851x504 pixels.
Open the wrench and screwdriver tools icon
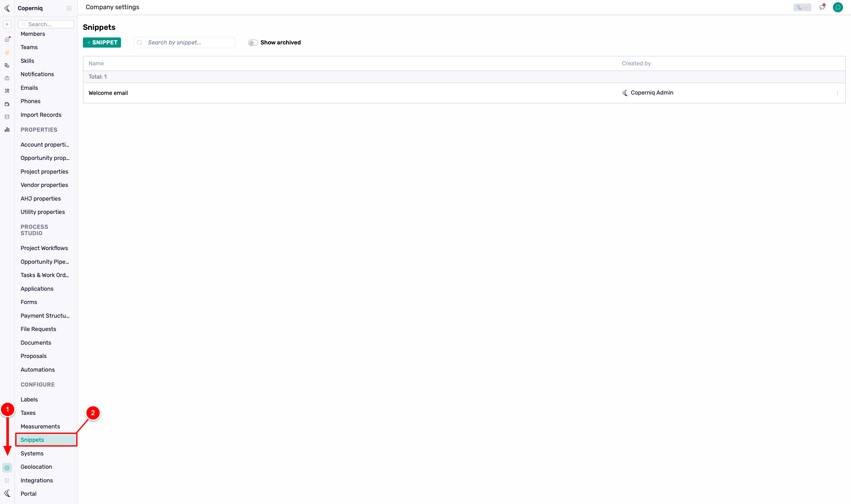(x=7, y=91)
